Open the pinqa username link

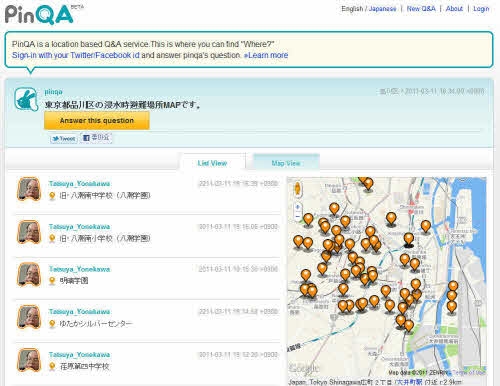click(x=53, y=92)
